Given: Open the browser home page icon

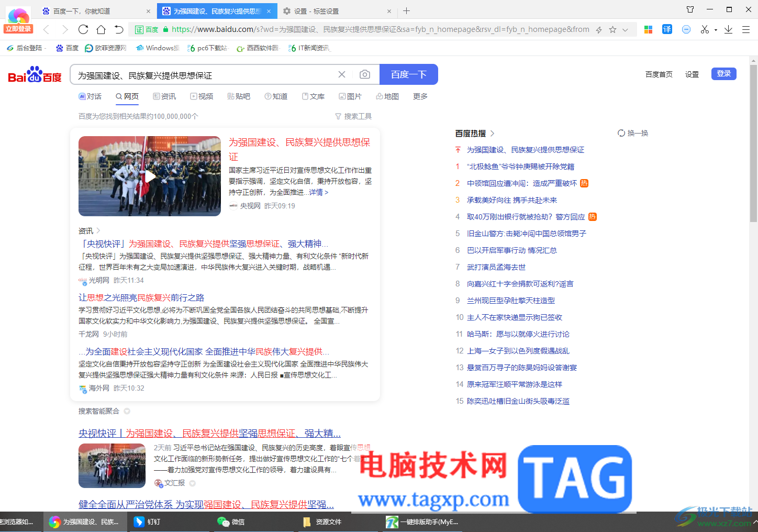Looking at the screenshot, I should click(101, 29).
